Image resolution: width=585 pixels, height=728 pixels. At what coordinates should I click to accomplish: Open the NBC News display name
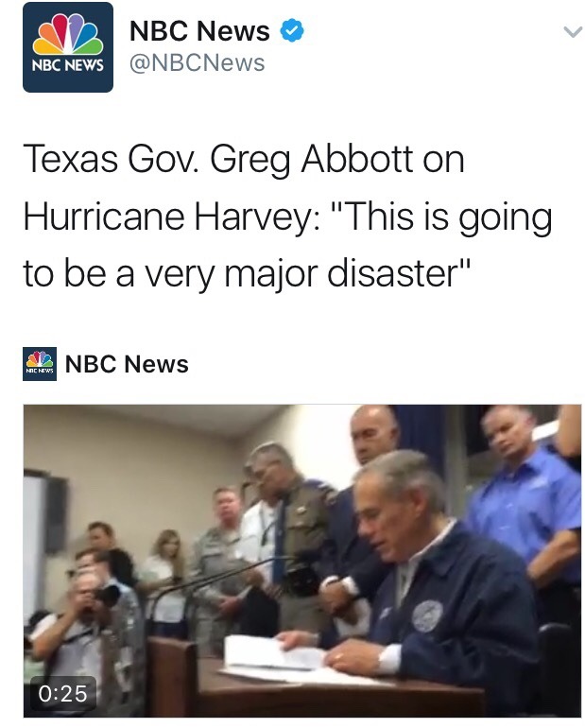tap(199, 30)
